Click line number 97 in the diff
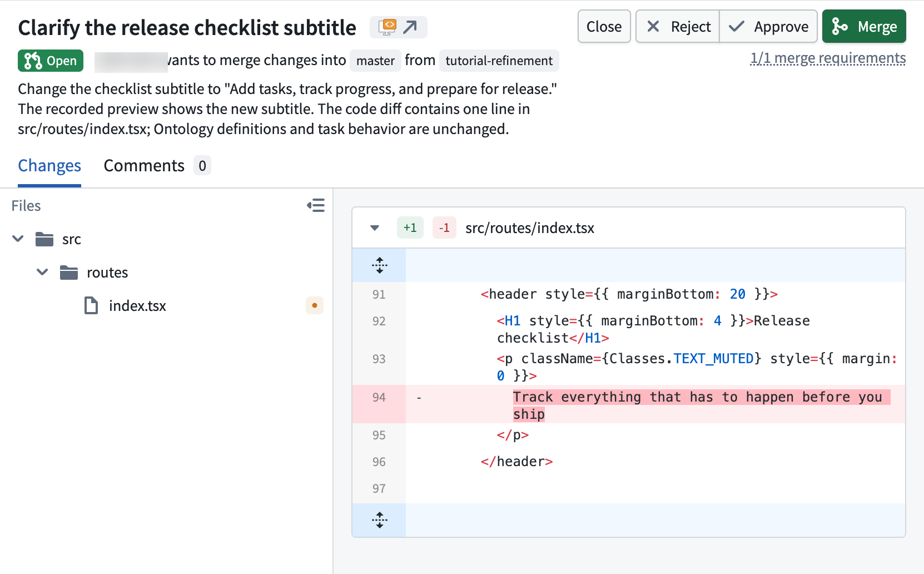 [379, 488]
